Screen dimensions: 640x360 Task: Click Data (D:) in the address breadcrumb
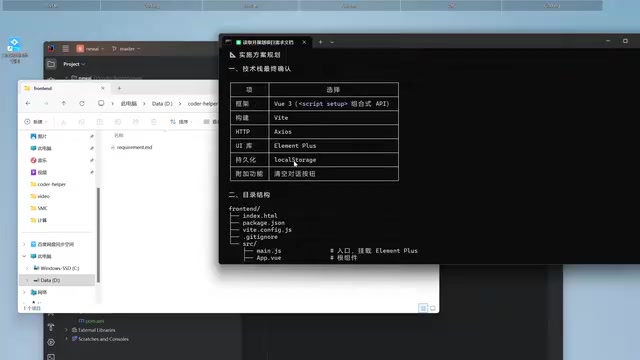(162, 104)
